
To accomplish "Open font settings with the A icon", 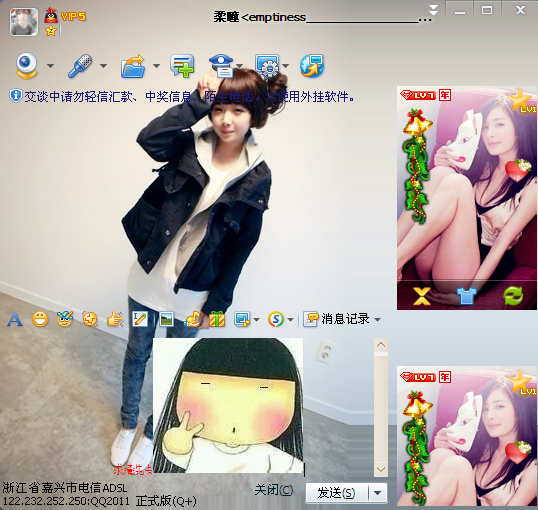I will (15, 320).
